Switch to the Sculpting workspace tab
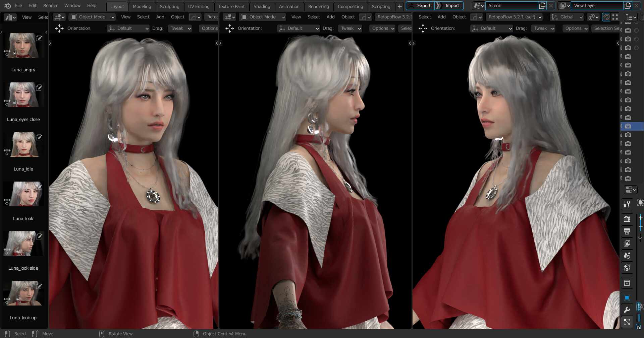The height and width of the screenshot is (338, 644). 170,6
